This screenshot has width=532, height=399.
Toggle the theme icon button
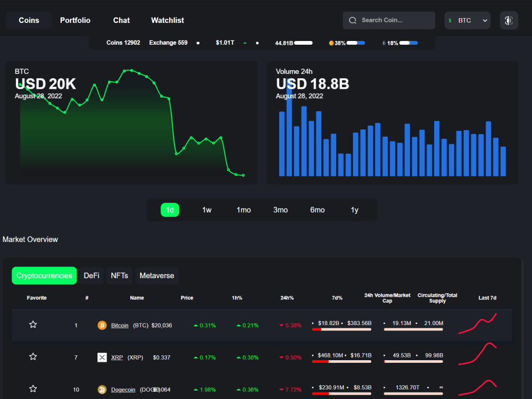509,20
